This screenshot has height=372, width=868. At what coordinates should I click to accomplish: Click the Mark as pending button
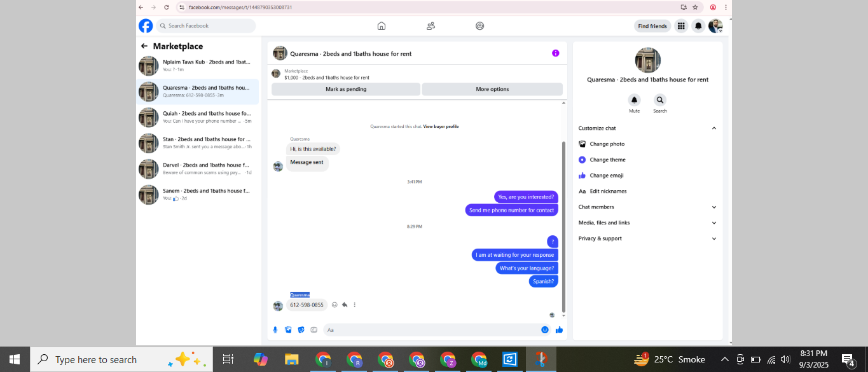point(346,89)
